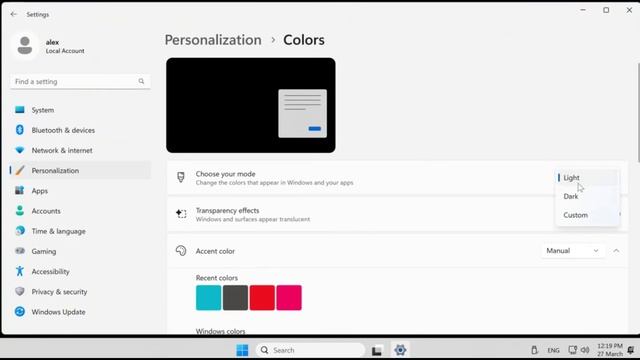Viewport: 640px width, 360px height.
Task: Open the alex user account avatar
Action: pos(25,46)
